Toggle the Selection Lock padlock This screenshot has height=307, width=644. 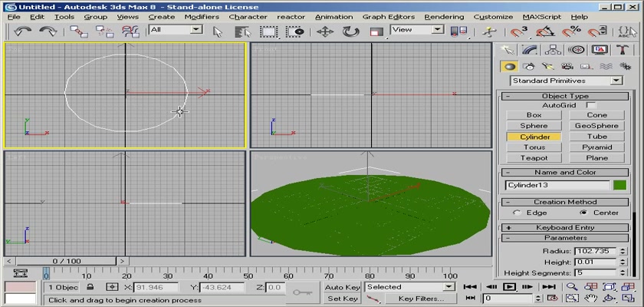tap(90, 287)
